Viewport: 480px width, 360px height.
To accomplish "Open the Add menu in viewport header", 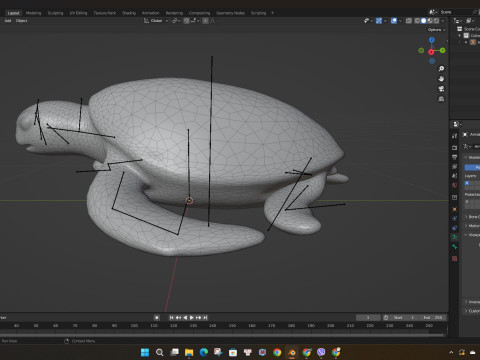I will point(8,21).
